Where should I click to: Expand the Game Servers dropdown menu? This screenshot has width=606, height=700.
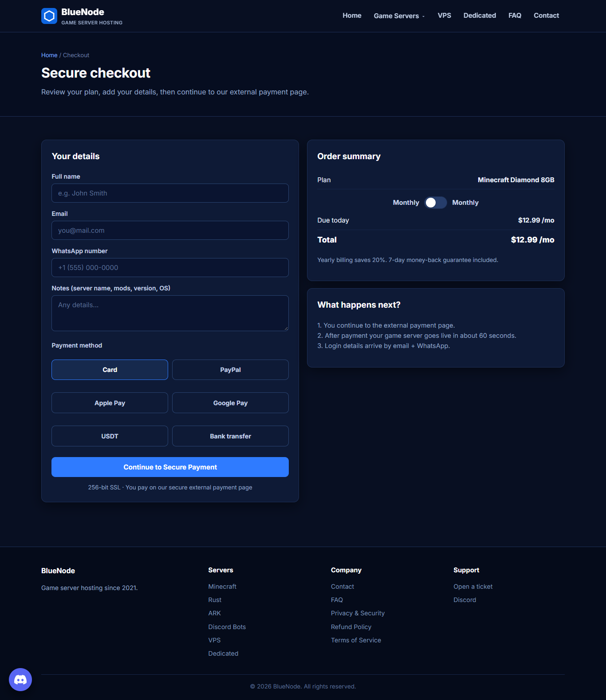(x=399, y=16)
